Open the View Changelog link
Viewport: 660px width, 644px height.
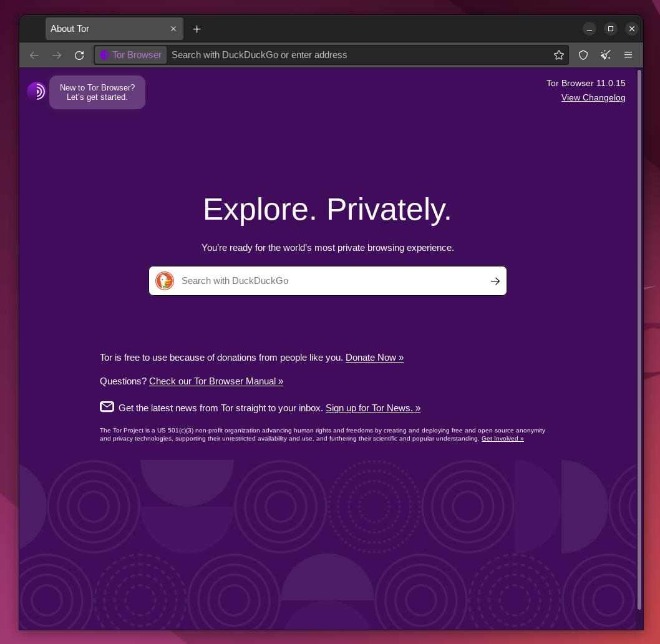[593, 97]
